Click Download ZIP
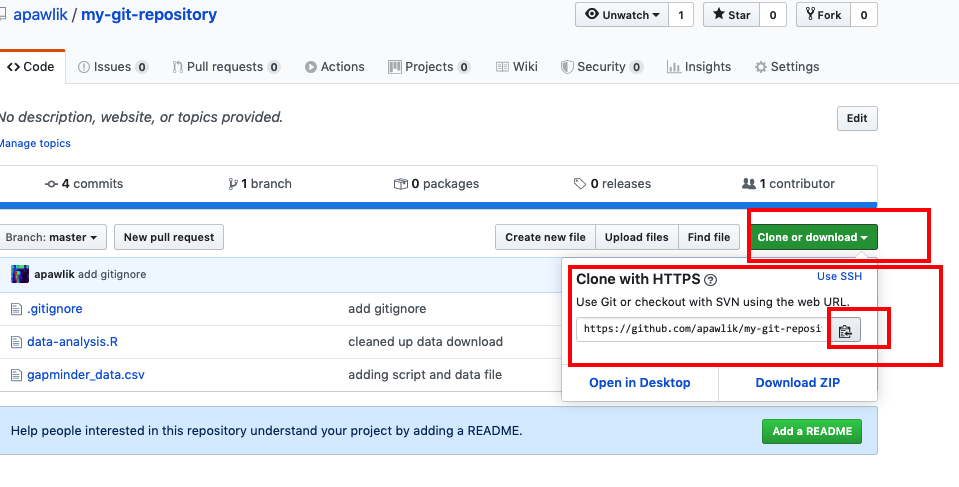The height and width of the screenshot is (487, 959). 798,382
